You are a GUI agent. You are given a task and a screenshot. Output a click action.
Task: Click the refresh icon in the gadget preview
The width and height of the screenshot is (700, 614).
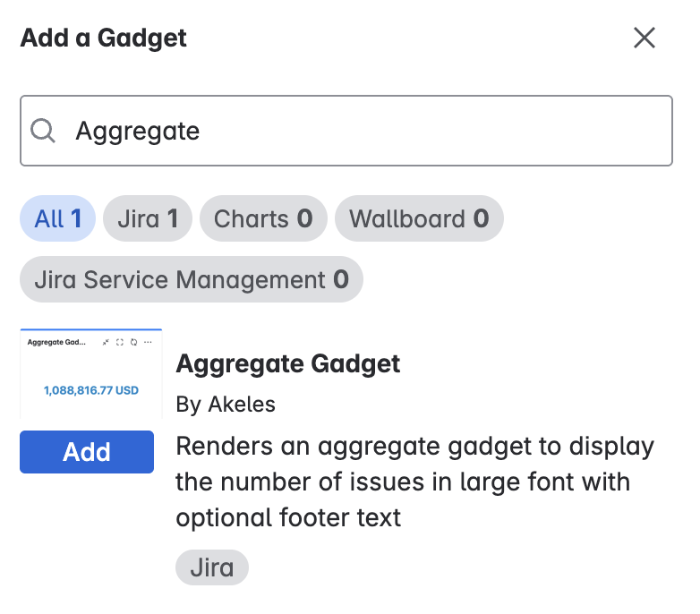click(133, 343)
